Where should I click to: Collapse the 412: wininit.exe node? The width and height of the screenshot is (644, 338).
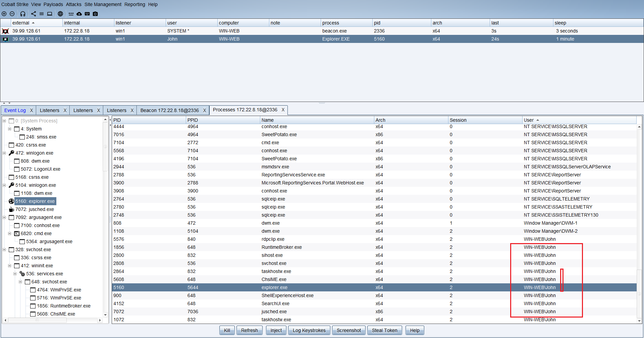click(x=10, y=266)
